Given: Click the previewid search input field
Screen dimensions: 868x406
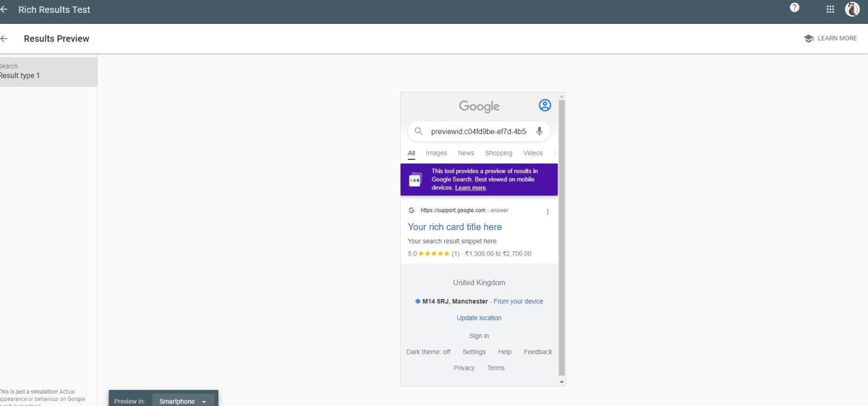Looking at the screenshot, I should [x=479, y=132].
